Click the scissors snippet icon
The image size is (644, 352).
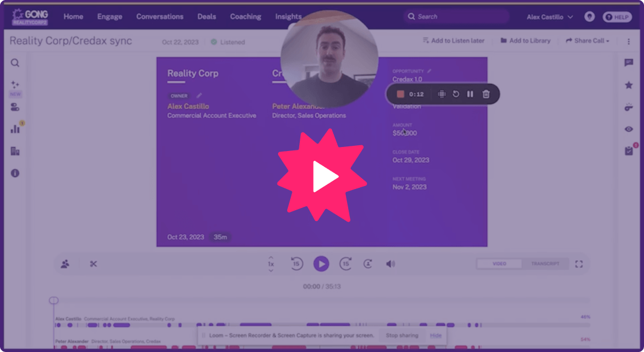click(93, 264)
